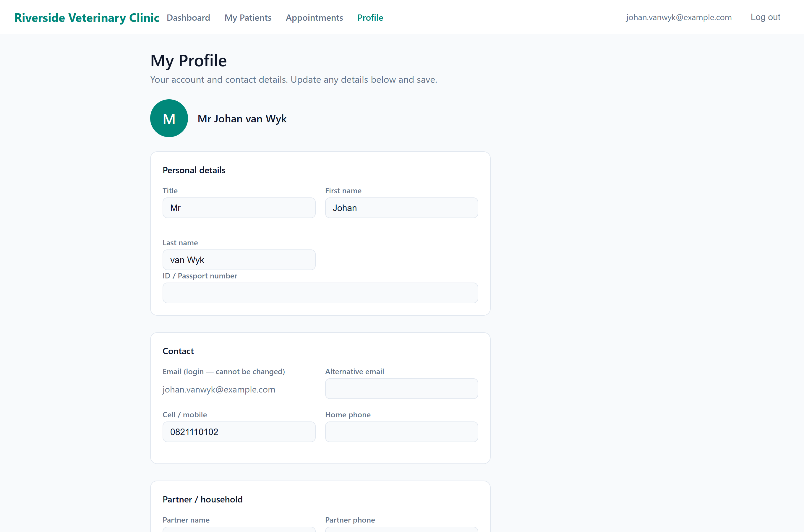The height and width of the screenshot is (532, 804).
Task: Go to the Dashboard tab
Action: (188, 18)
